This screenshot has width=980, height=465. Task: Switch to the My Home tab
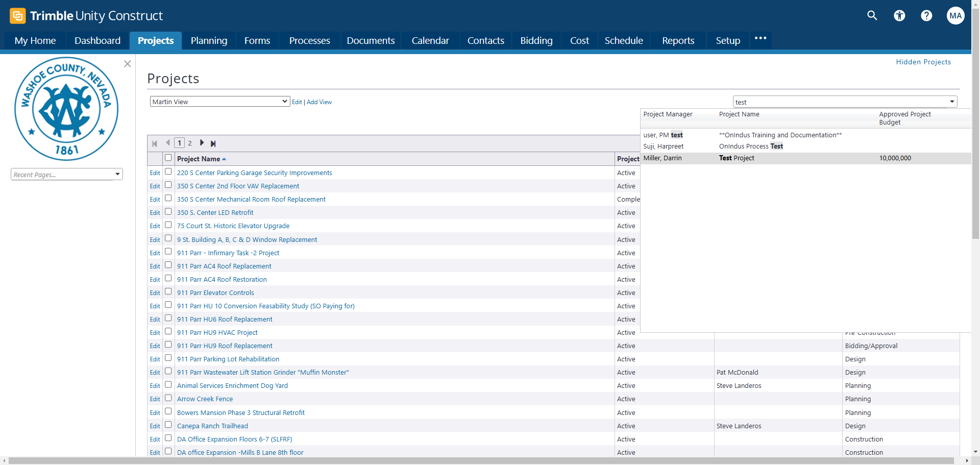(x=35, y=41)
